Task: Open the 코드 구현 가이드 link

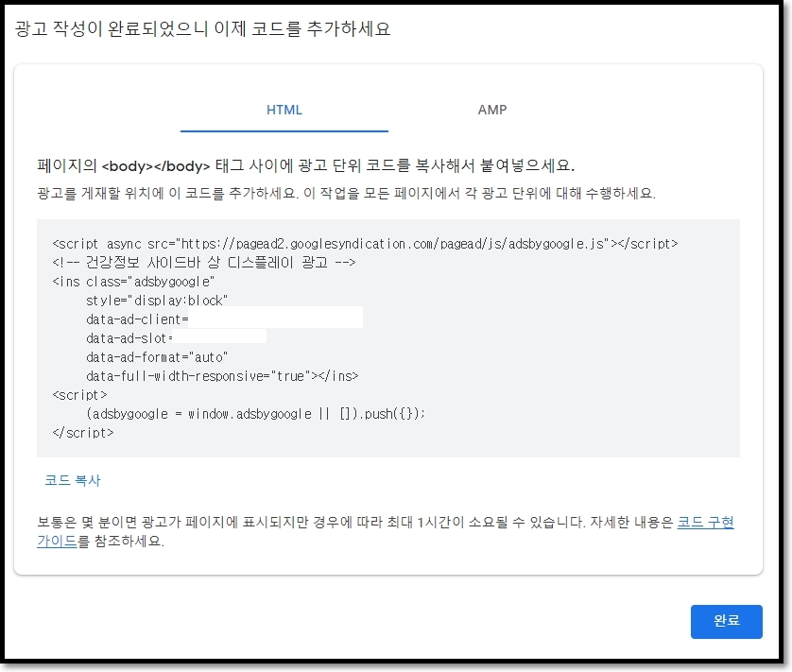Action: (705, 522)
